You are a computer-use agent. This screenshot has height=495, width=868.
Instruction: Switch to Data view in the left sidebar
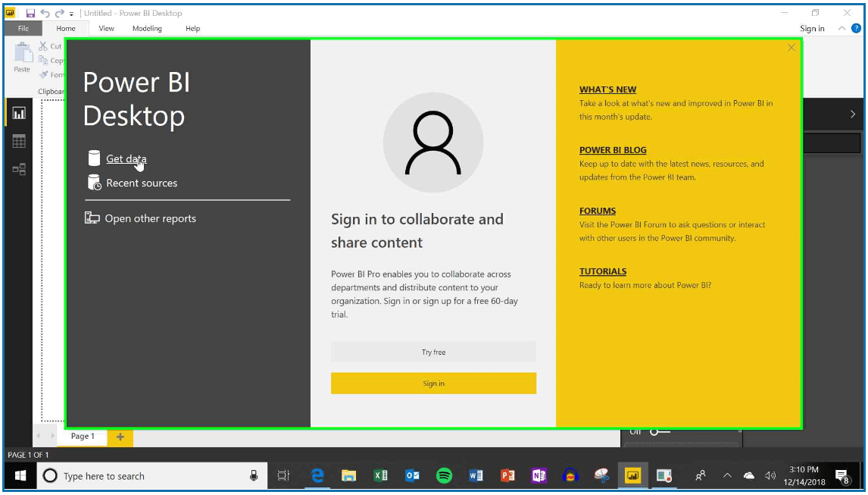pyautogui.click(x=19, y=141)
